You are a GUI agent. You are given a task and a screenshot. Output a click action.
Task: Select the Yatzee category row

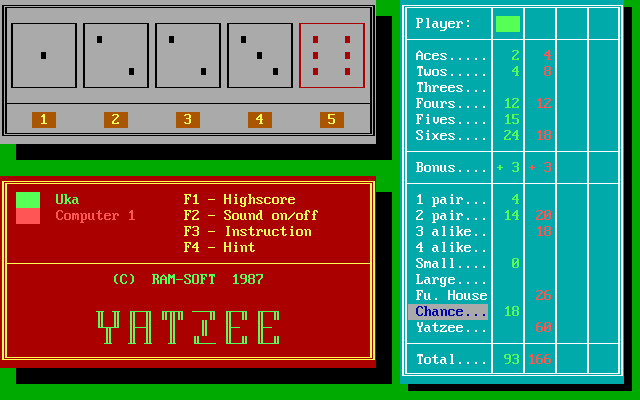[451, 327]
